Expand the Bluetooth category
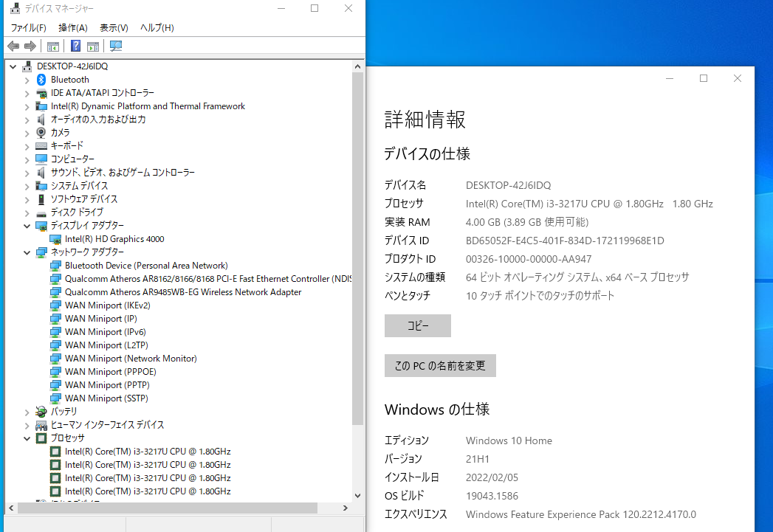 point(27,80)
